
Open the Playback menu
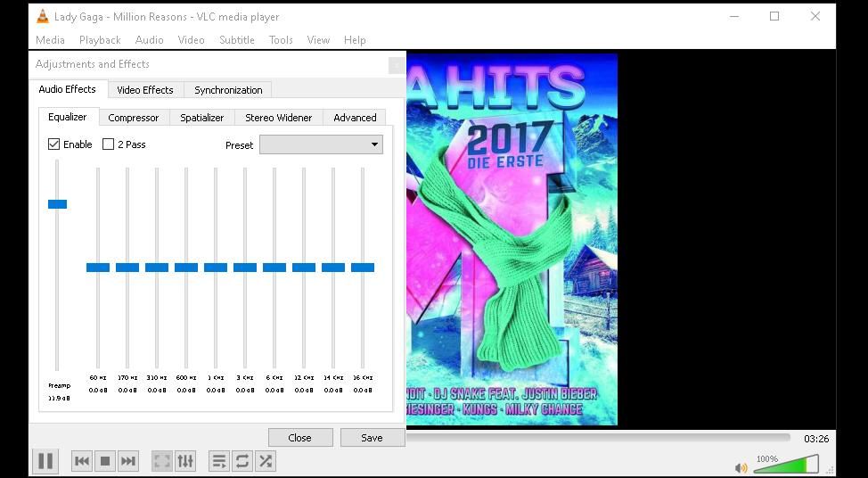tap(100, 40)
